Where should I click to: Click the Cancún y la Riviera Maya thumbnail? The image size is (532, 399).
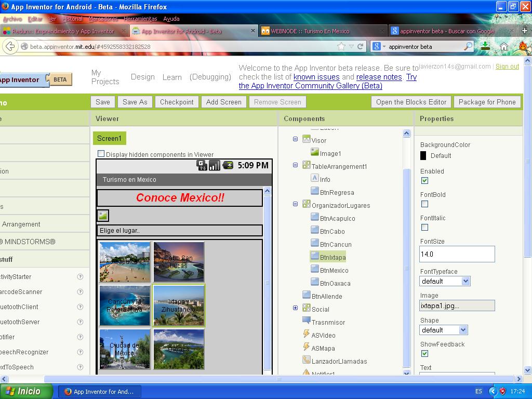pyautogui.click(x=125, y=305)
